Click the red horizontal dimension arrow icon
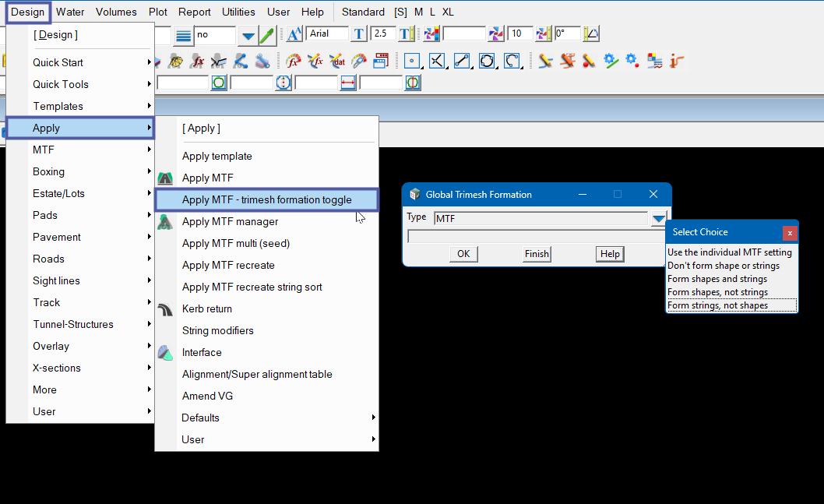Image resolution: width=824 pixels, height=504 pixels. 348,83
